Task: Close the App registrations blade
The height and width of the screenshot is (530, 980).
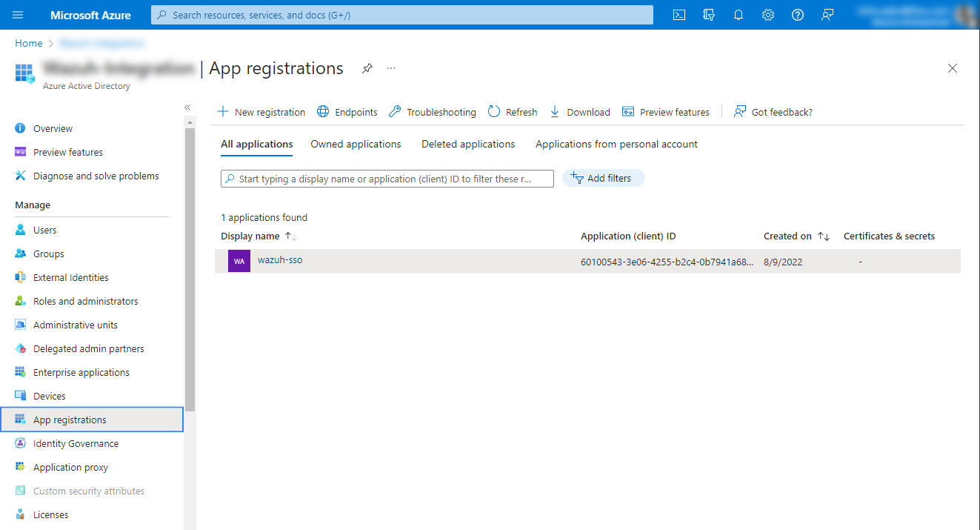Action: pyautogui.click(x=953, y=68)
